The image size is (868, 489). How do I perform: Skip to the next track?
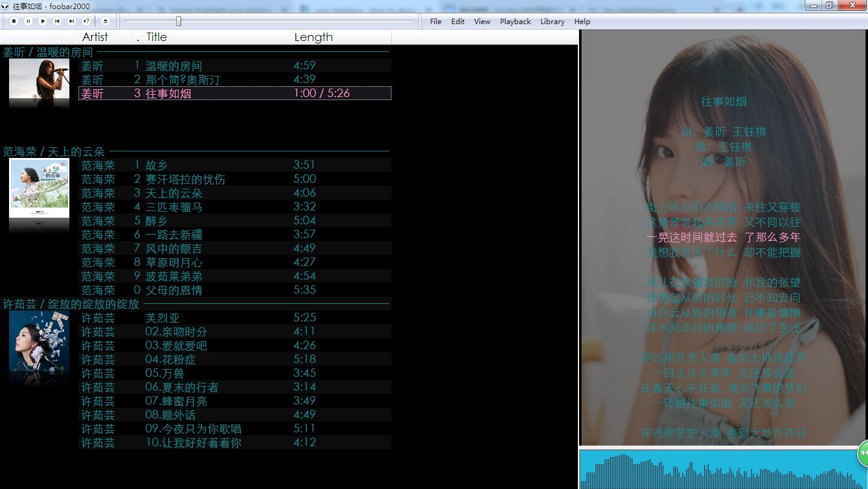click(72, 21)
